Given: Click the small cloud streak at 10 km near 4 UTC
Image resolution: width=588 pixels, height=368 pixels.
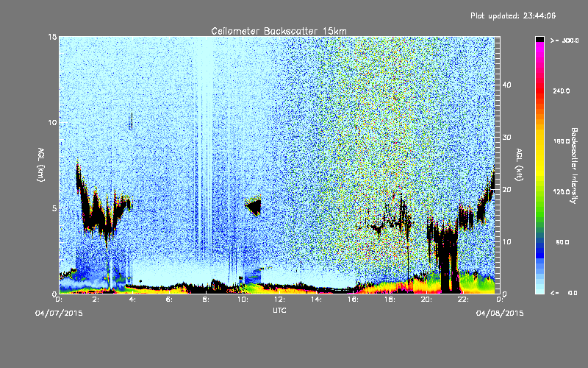Looking at the screenshot, I should 131,121.
